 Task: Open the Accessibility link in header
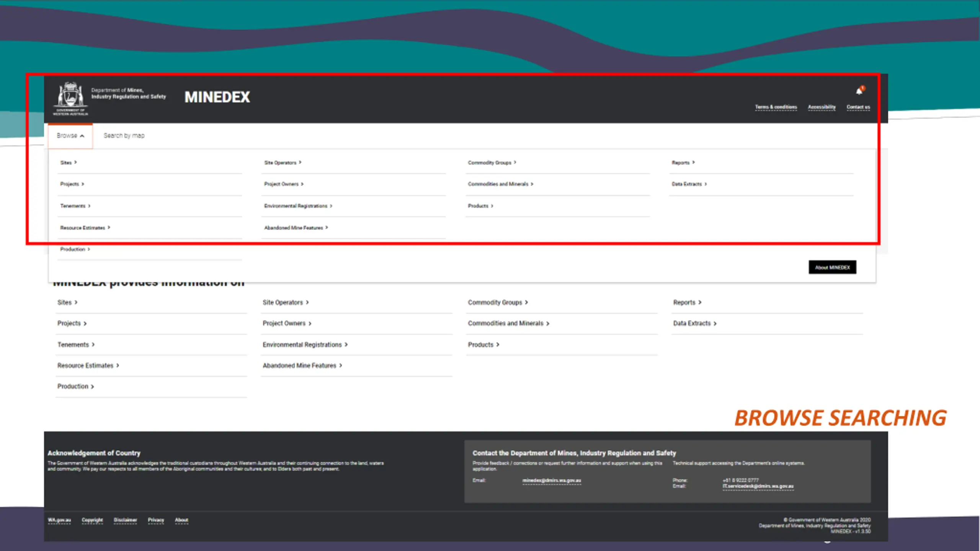point(822,107)
